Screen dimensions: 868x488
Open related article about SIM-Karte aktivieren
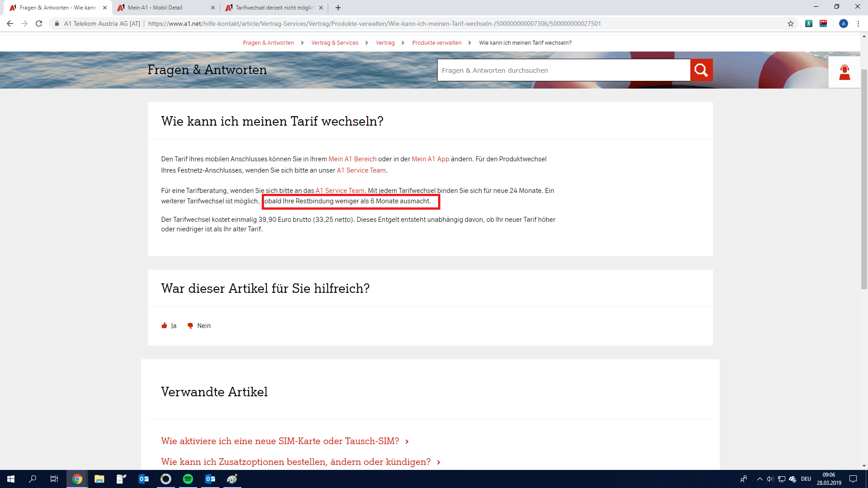point(280,441)
